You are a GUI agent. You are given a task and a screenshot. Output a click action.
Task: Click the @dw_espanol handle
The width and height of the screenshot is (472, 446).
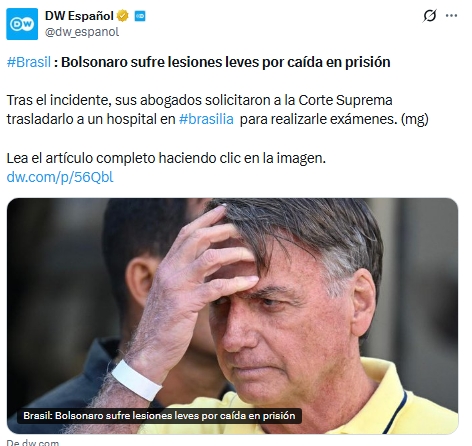[x=82, y=32]
